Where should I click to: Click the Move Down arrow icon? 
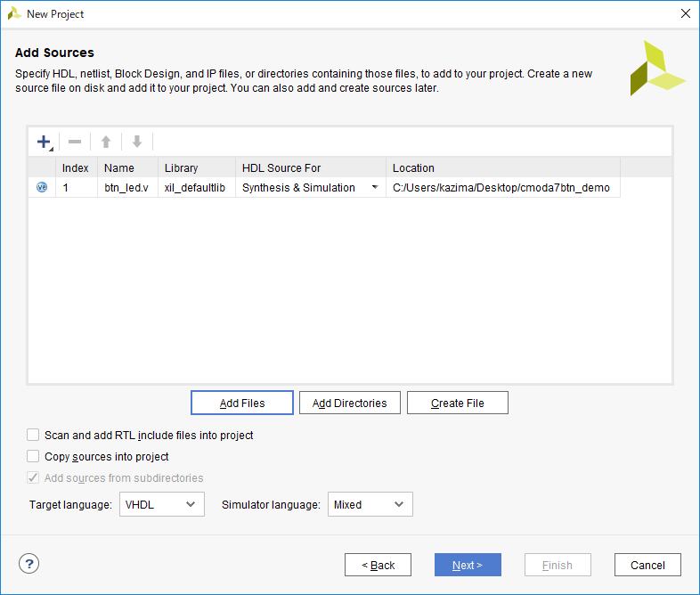coord(137,142)
